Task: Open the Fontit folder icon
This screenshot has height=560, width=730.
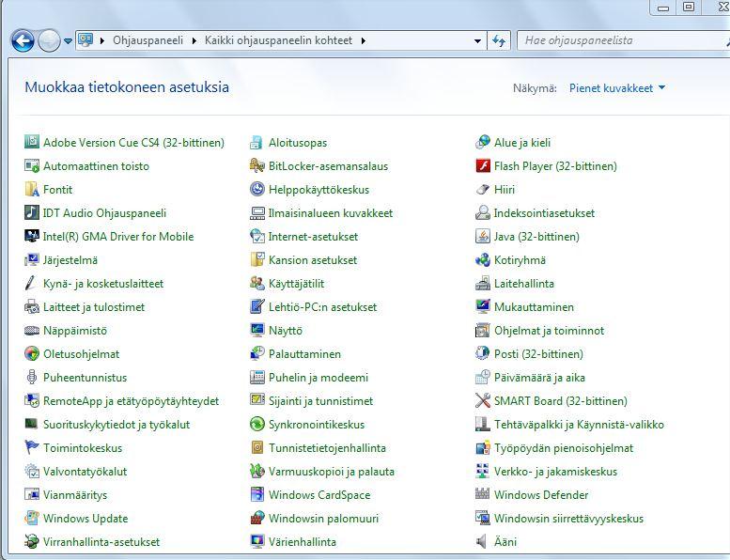Action: click(32, 189)
